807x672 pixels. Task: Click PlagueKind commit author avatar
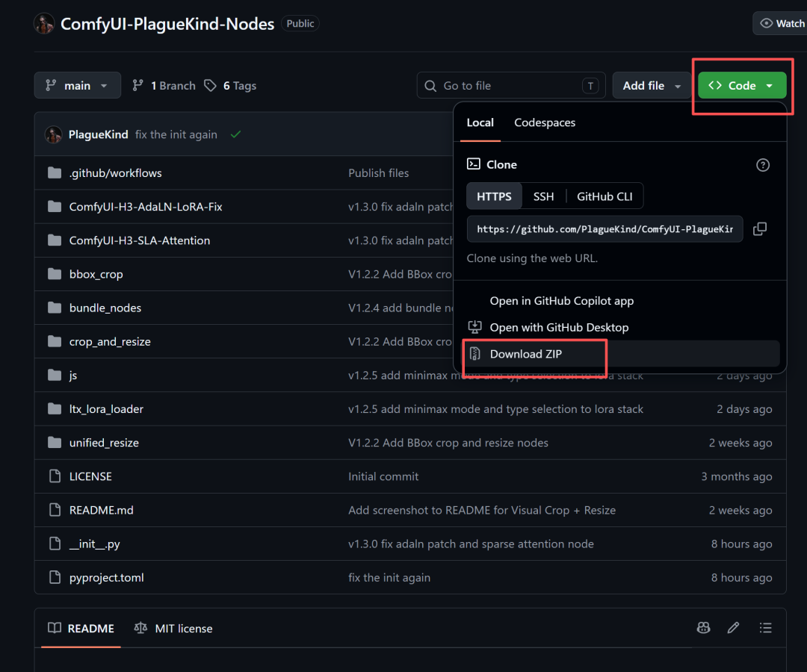point(54,134)
